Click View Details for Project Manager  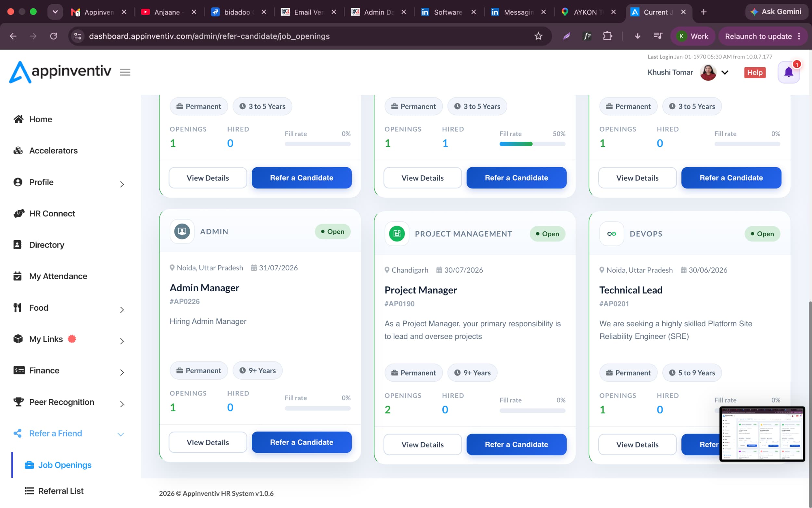tap(422, 445)
